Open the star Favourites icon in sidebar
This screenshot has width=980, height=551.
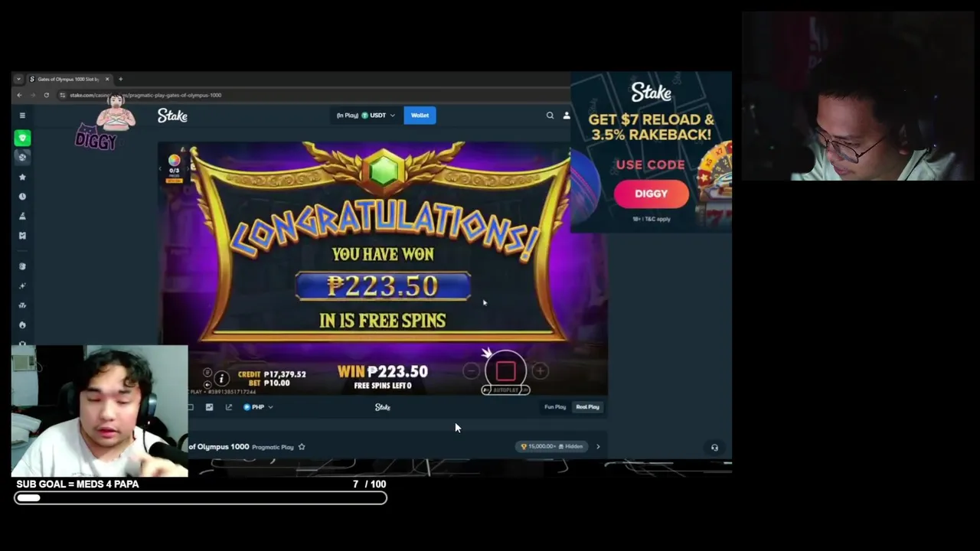(x=22, y=177)
